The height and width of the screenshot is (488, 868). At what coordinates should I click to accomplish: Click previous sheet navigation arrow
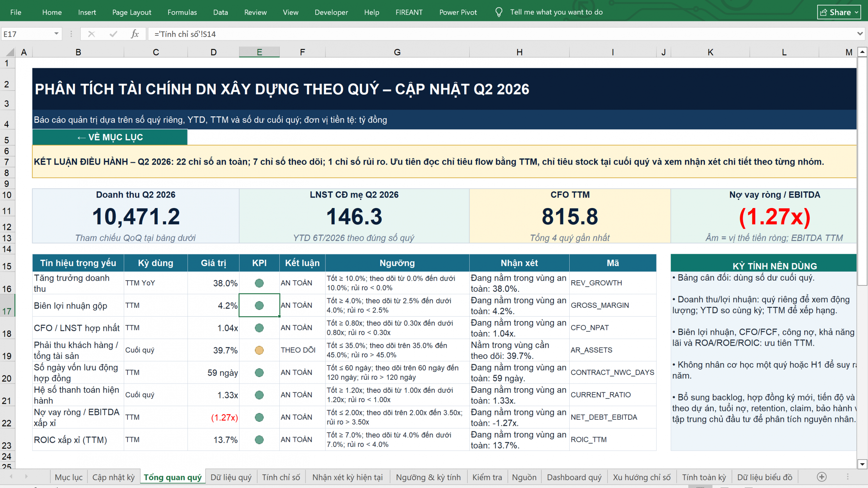click(x=11, y=476)
